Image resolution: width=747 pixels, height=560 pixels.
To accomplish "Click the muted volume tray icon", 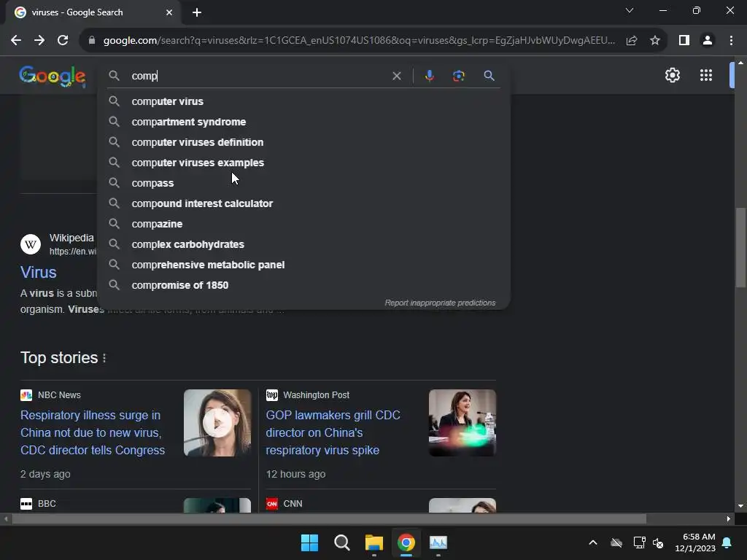I will [x=659, y=542].
